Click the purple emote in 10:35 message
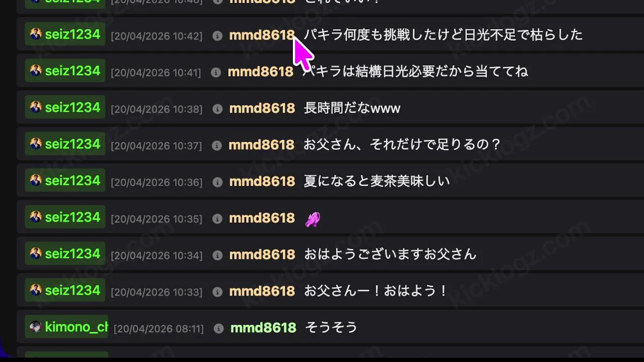 312,219
